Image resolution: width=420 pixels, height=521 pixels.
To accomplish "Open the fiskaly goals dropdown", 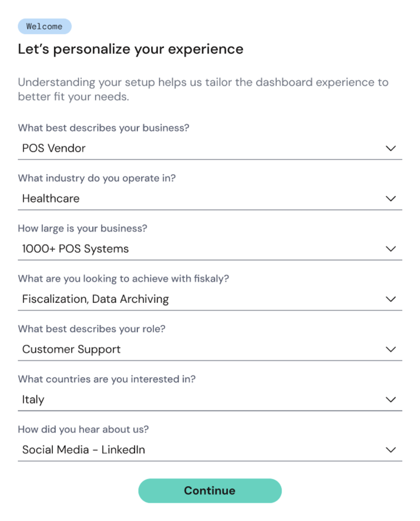I will [x=210, y=299].
